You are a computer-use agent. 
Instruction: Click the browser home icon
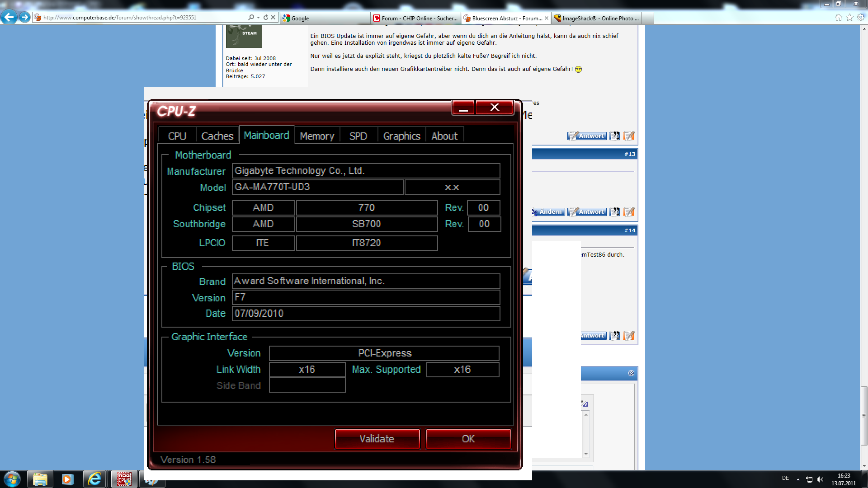(838, 18)
